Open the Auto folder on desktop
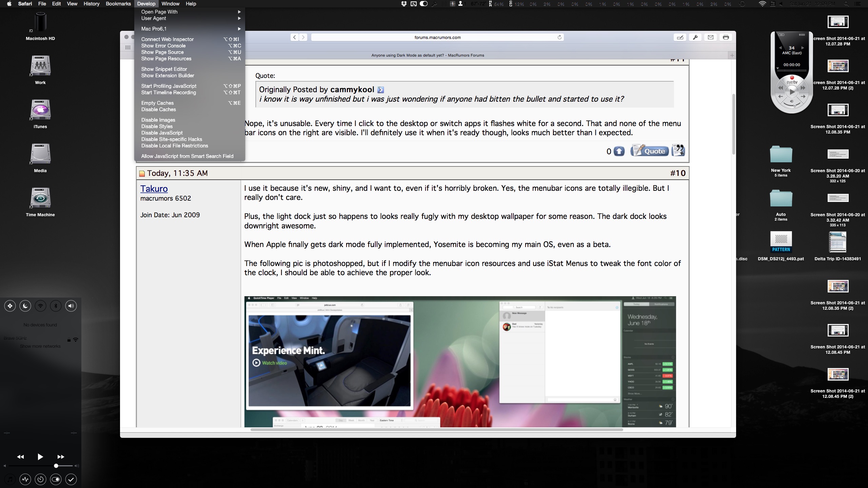868x488 pixels. click(781, 198)
